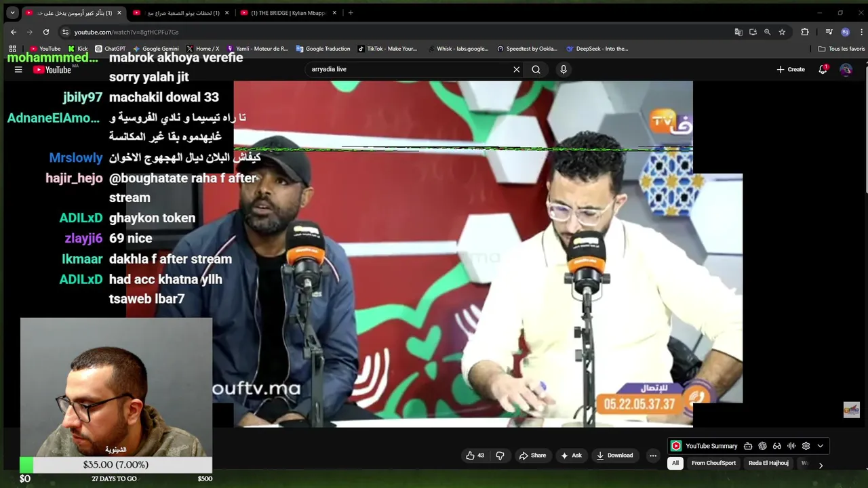Go forward in browser history
Image resolution: width=868 pixels, height=488 pixels.
[x=30, y=32]
